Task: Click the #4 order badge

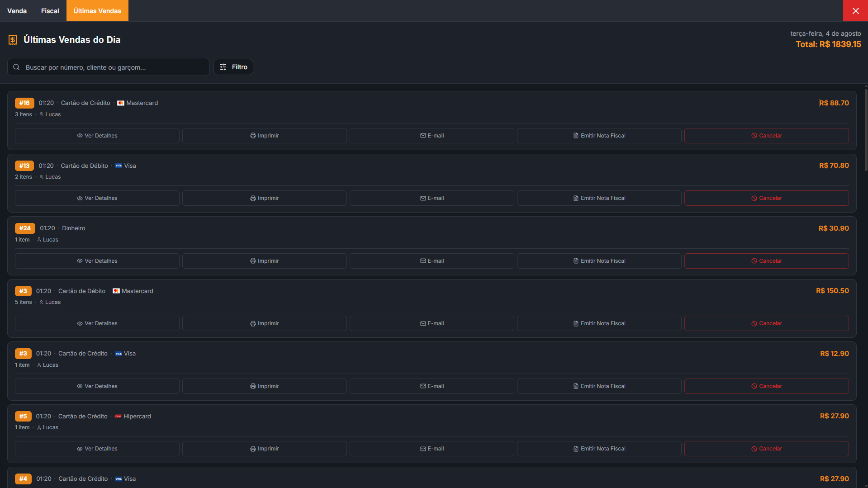Action: click(x=23, y=479)
